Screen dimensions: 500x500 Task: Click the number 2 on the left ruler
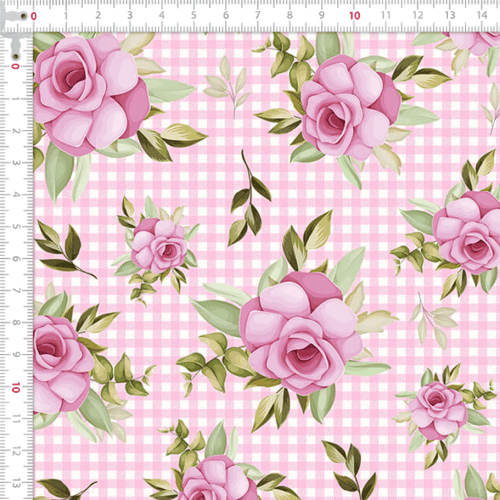point(15,131)
